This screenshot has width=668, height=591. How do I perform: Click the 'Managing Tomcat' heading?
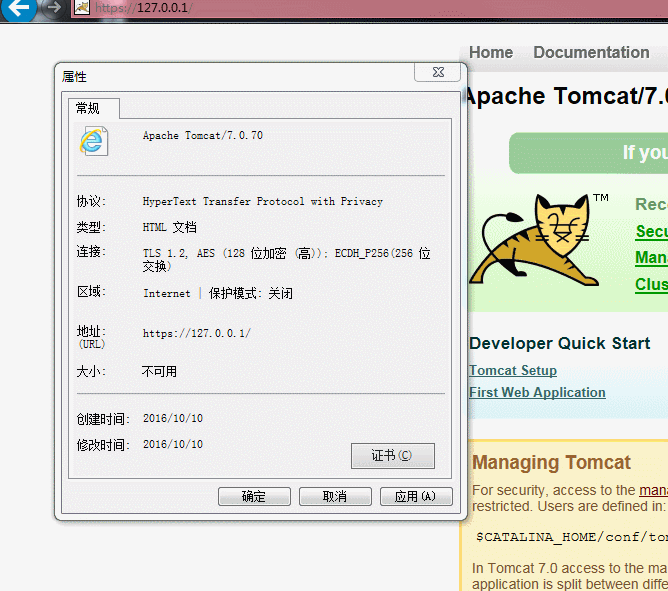point(551,462)
